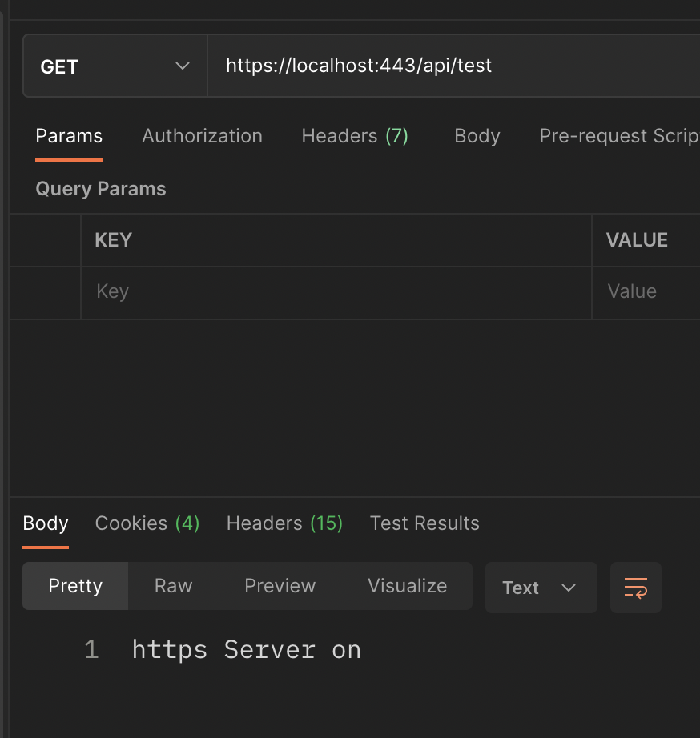Select the response Body tab
This screenshot has width=700, height=738.
[x=46, y=523]
